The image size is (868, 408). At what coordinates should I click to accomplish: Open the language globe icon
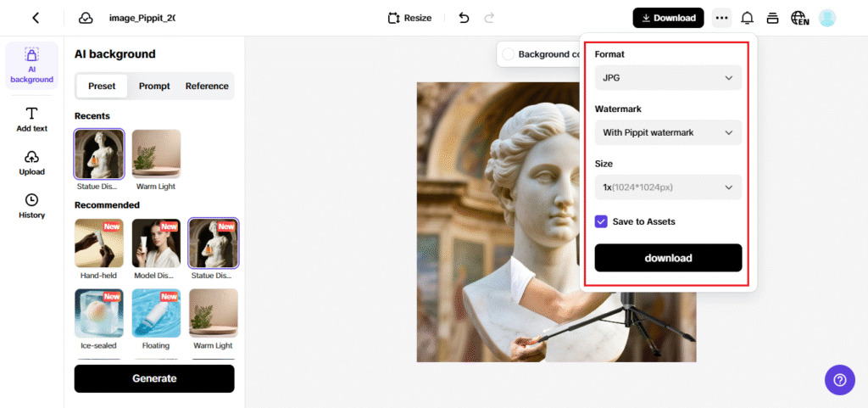point(798,18)
